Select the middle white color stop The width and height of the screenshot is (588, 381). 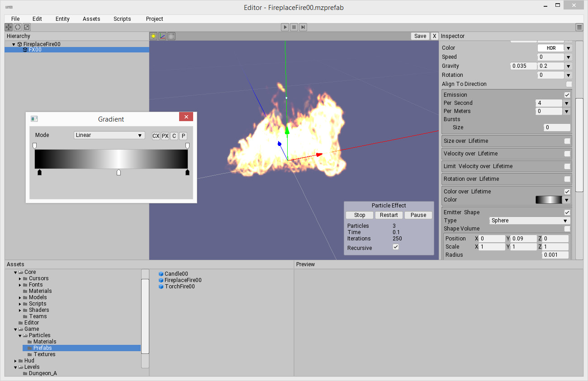pos(119,172)
